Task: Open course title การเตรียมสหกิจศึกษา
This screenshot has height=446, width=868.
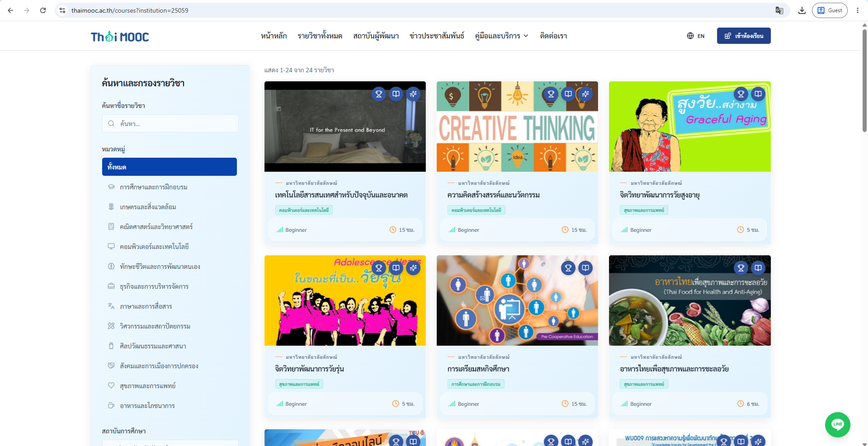Action: [478, 369]
